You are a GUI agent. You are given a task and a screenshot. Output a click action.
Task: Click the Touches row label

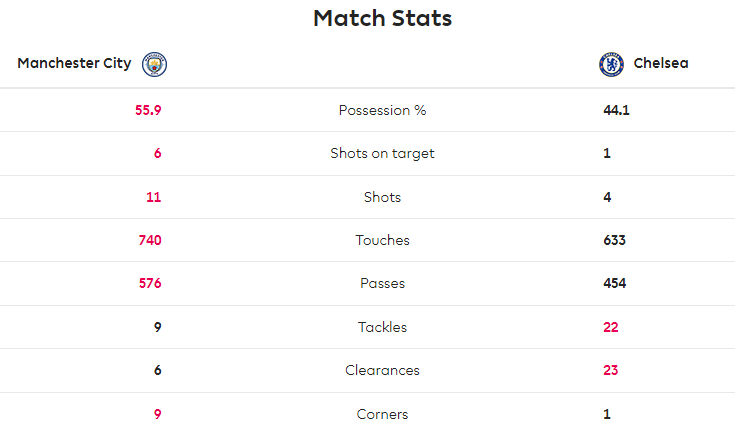pos(382,240)
